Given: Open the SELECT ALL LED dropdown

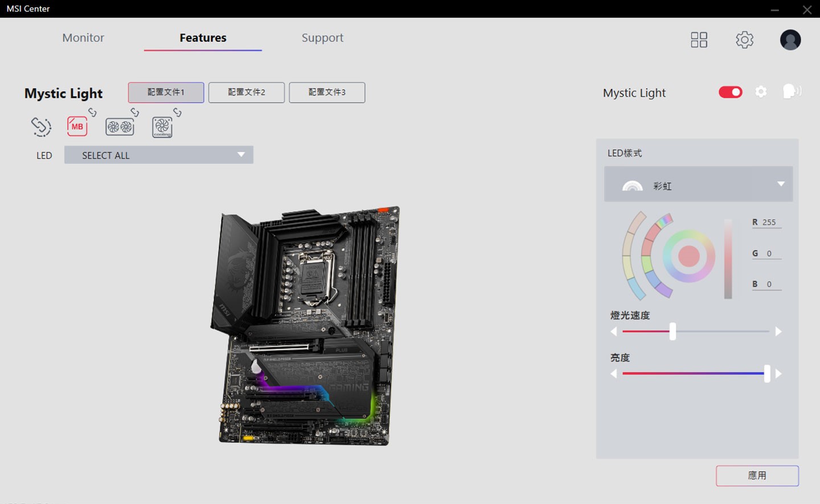Looking at the screenshot, I should [x=158, y=154].
